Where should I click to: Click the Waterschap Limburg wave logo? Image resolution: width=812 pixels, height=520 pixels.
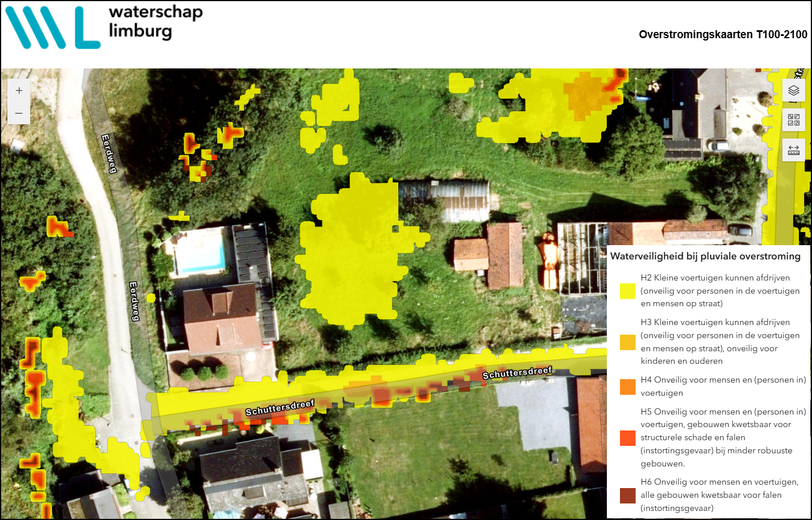[52, 27]
